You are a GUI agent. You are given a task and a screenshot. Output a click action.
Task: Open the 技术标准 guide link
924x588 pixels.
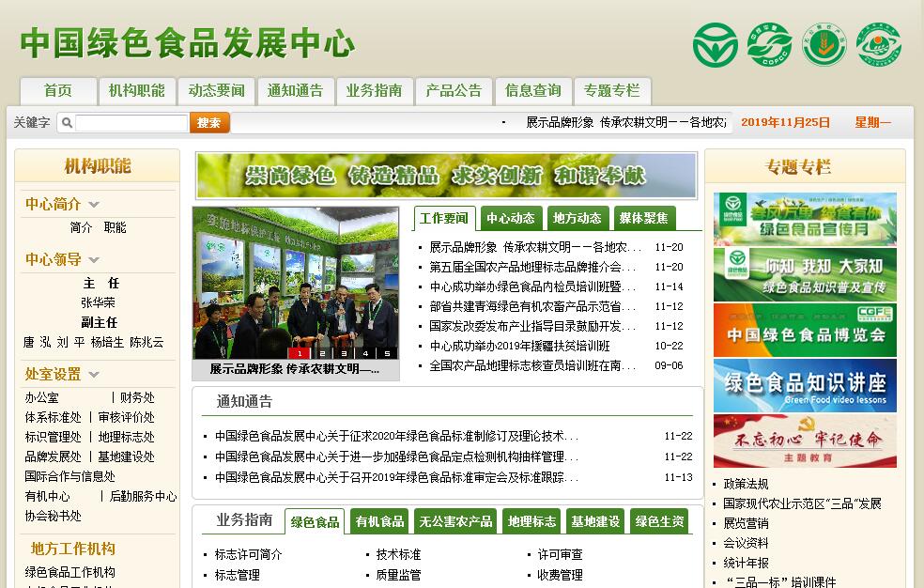click(398, 554)
